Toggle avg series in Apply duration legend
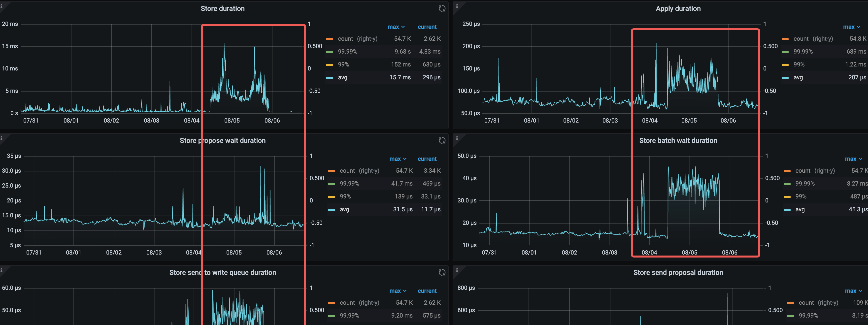Viewport: 868px width, 325px height. [798, 77]
